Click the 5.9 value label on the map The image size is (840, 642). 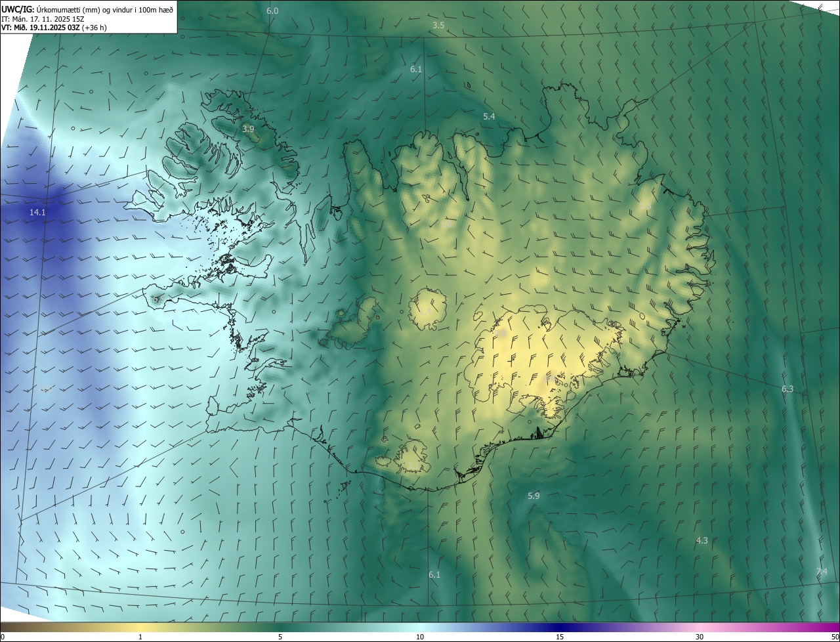534,496
